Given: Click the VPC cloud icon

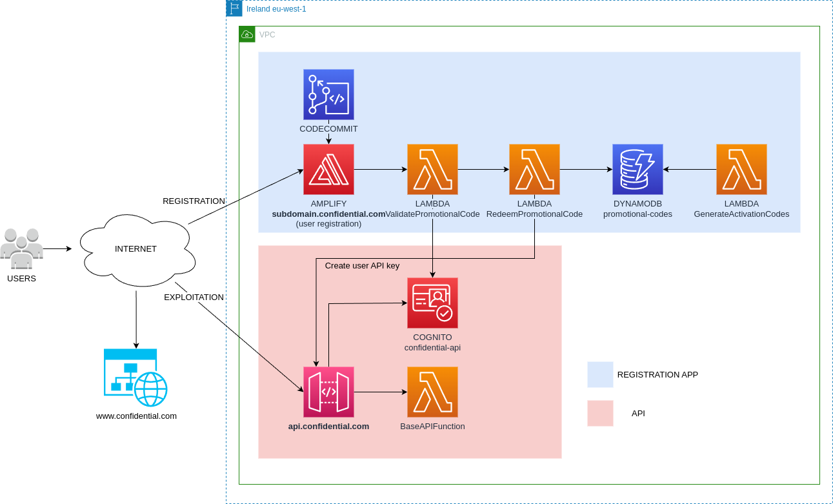Looking at the screenshot, I should click(x=246, y=34).
